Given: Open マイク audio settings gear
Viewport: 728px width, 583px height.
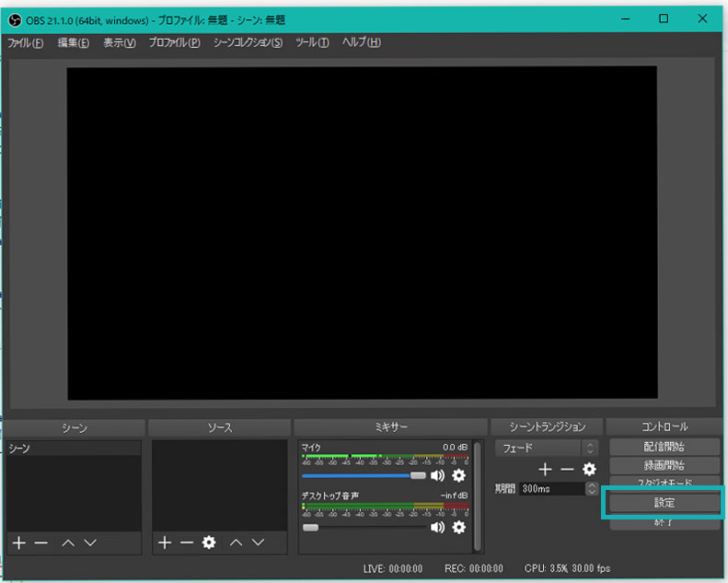Looking at the screenshot, I should click(x=458, y=475).
